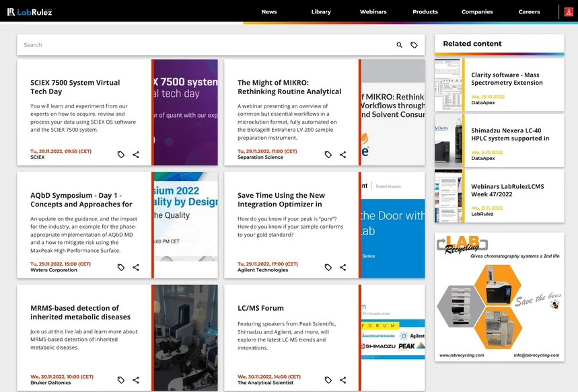578x392 pixels.
Task: Open The Might of MIKRO webinar title
Action: point(289,87)
